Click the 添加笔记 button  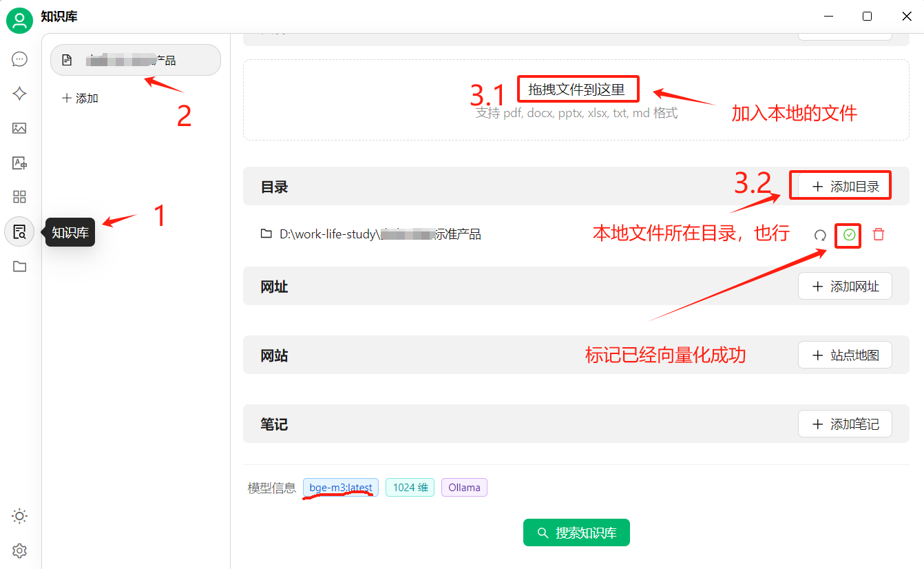tap(845, 424)
